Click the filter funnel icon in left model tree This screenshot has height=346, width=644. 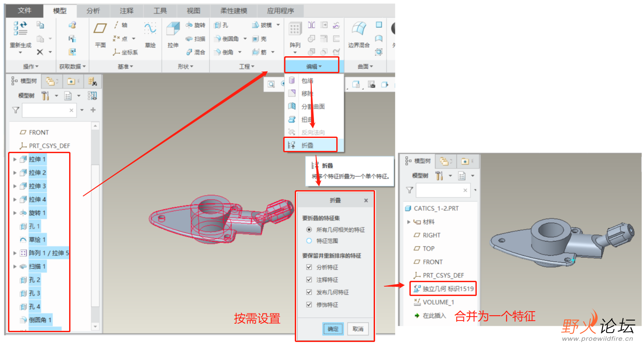coord(16,110)
